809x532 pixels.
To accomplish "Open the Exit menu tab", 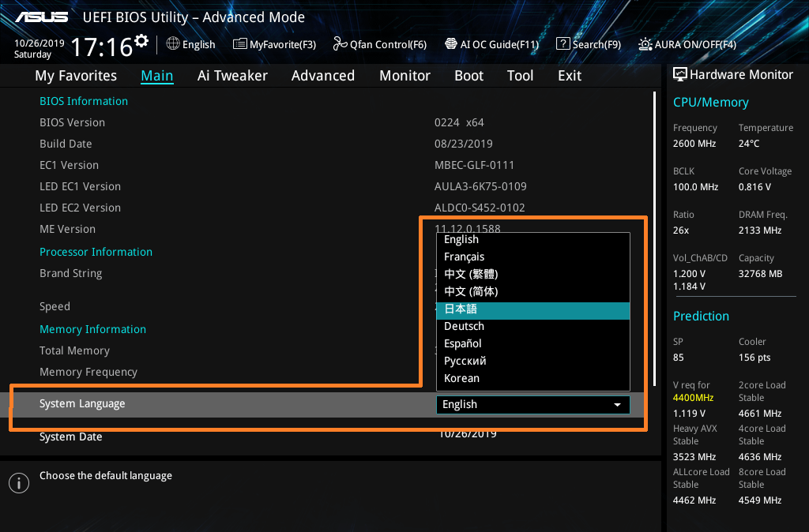I will tap(569, 76).
